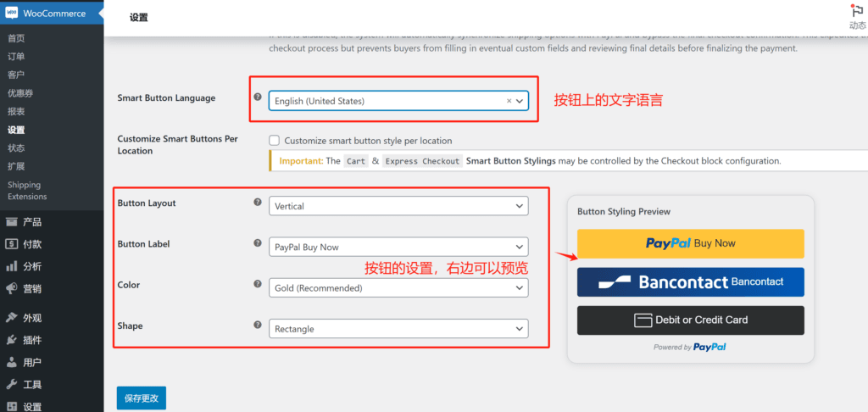Image resolution: width=868 pixels, height=412 pixels.
Task: Open 客户 in WooCommerce submenu
Action: click(x=16, y=75)
